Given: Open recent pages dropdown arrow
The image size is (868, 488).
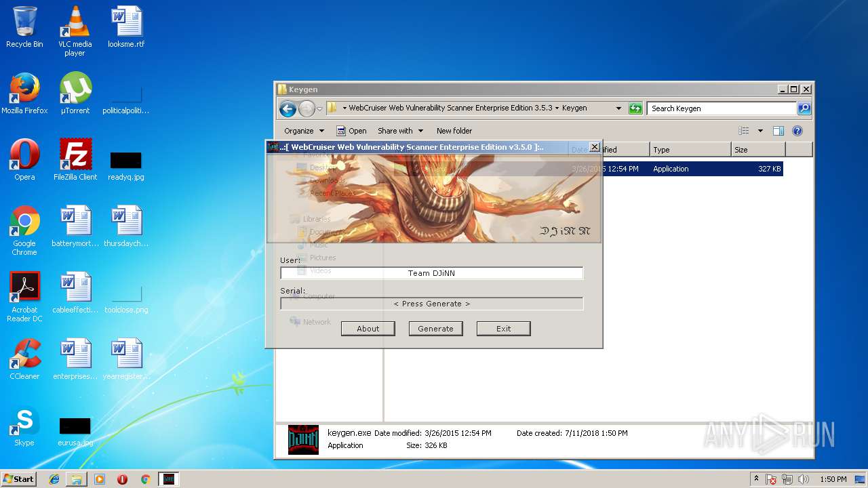Looking at the screenshot, I should pyautogui.click(x=319, y=108).
